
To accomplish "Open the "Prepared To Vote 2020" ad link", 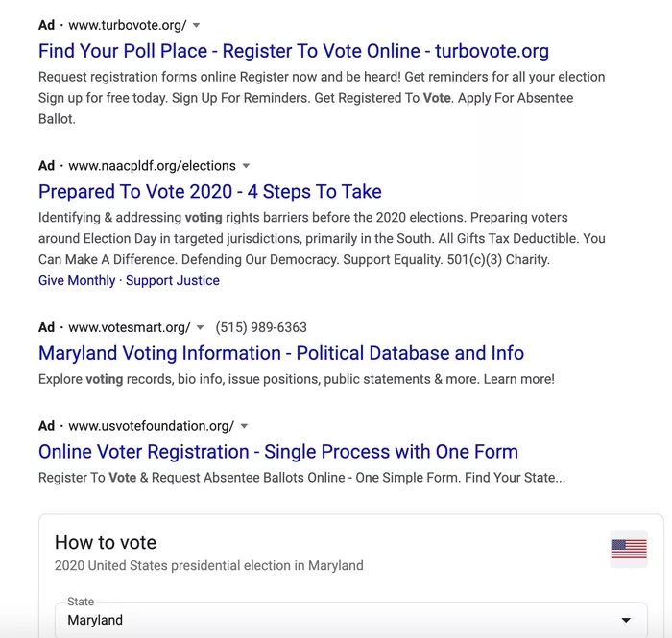I will tap(210, 191).
